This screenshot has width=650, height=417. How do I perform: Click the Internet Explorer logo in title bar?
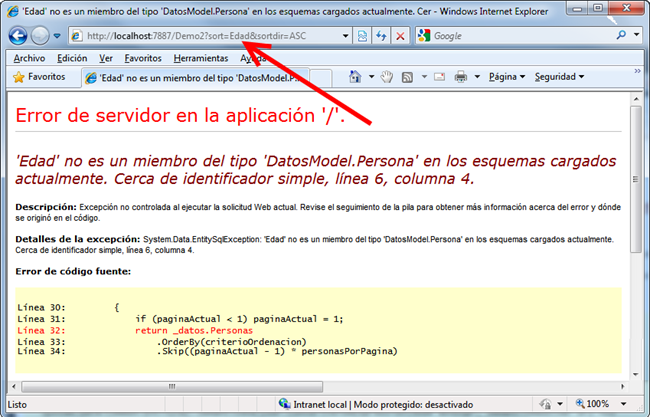(x=13, y=11)
